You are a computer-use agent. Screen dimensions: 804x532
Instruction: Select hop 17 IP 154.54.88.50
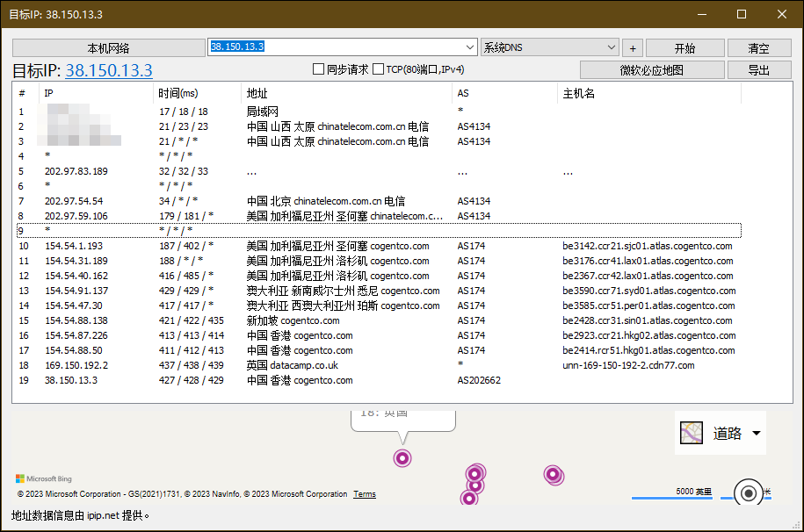coord(73,350)
